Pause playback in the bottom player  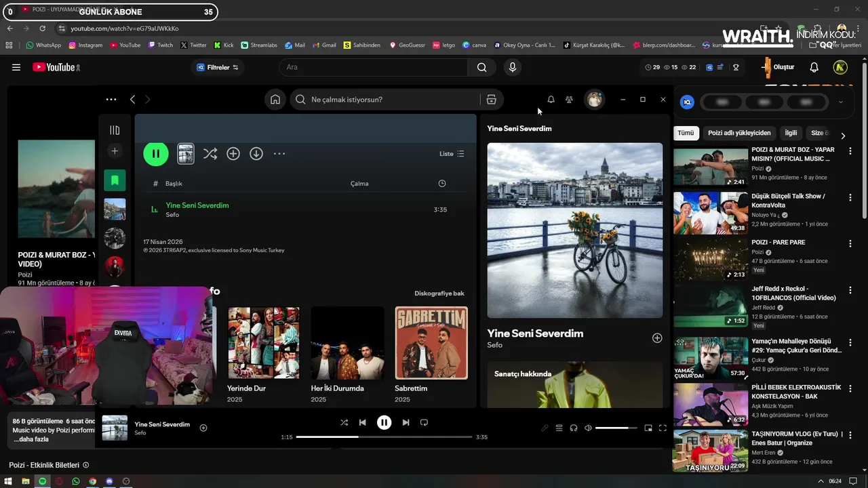(x=384, y=422)
